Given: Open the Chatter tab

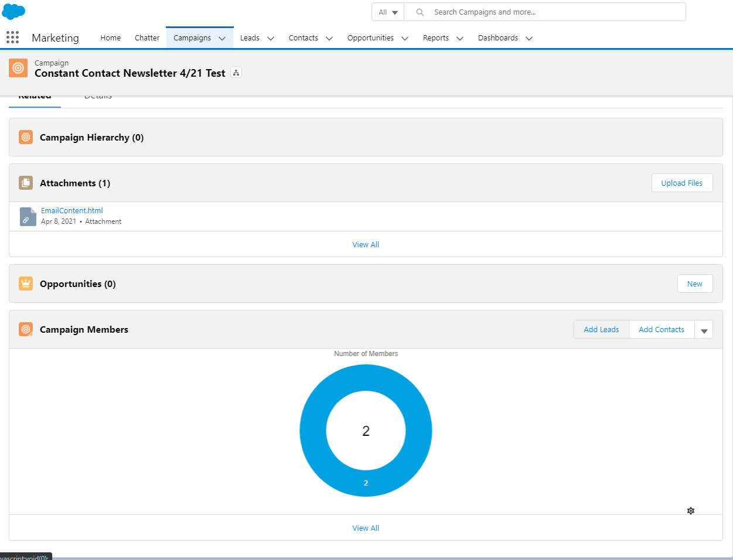Looking at the screenshot, I should pos(147,37).
